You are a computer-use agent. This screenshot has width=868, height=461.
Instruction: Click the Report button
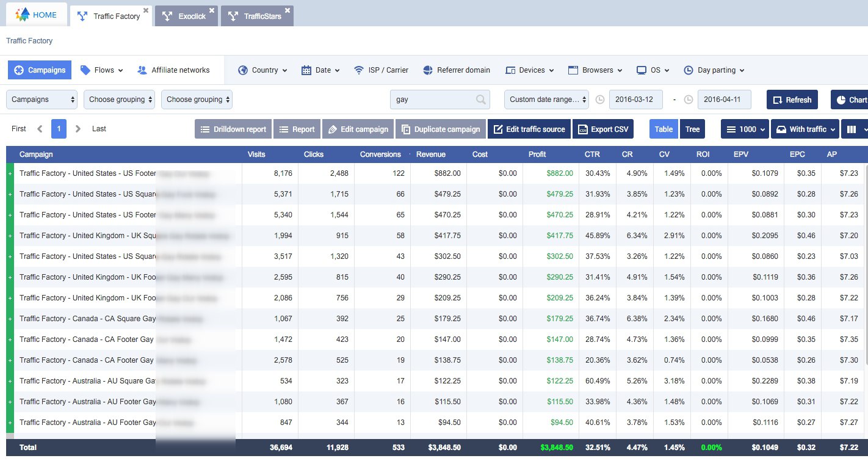pos(297,129)
